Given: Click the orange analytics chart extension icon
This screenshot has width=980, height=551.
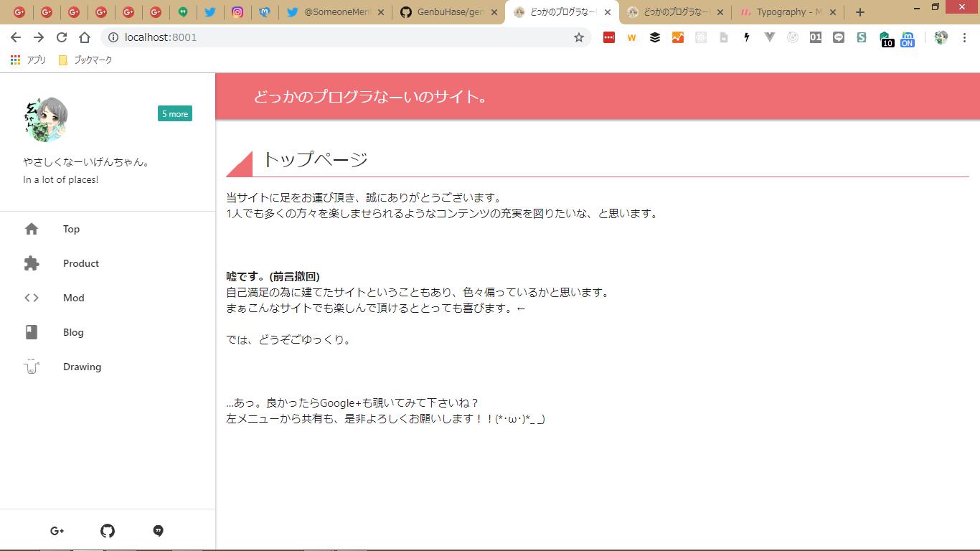Looking at the screenshot, I should tap(678, 37).
